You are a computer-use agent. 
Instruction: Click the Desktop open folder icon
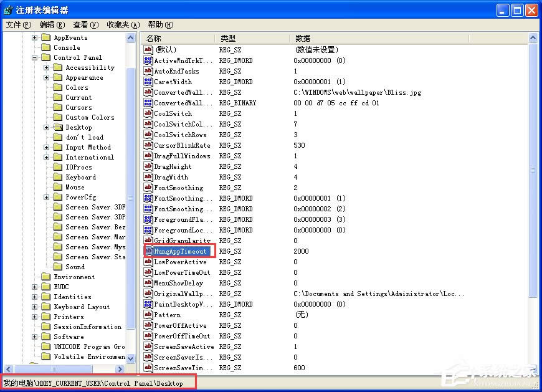pyautogui.click(x=59, y=127)
